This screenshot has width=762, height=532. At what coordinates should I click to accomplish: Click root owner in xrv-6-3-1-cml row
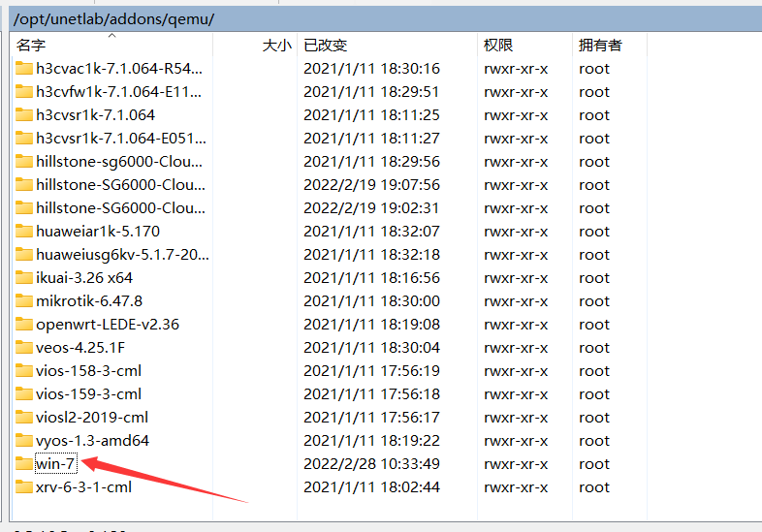pyautogui.click(x=594, y=487)
